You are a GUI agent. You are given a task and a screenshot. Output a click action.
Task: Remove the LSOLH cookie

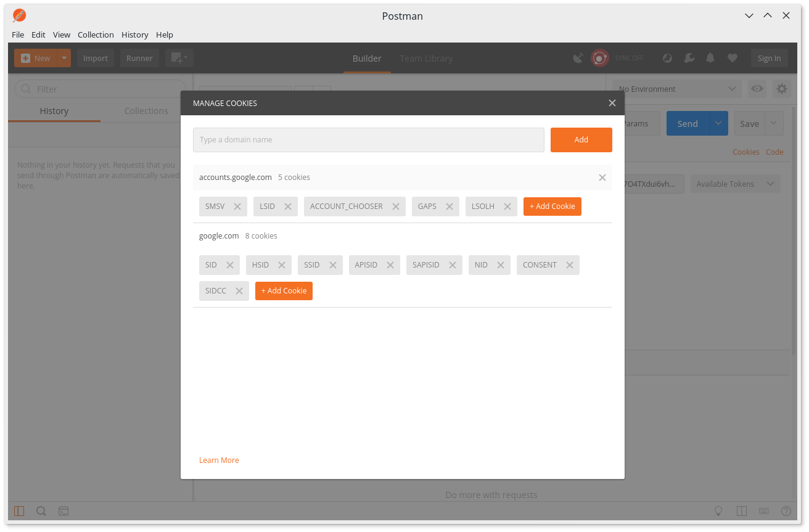click(507, 207)
